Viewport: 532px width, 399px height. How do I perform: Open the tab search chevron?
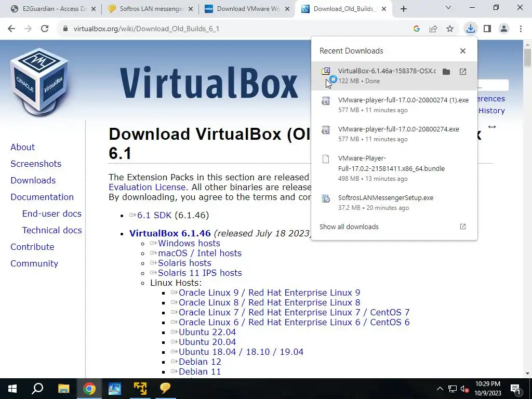click(x=448, y=7)
